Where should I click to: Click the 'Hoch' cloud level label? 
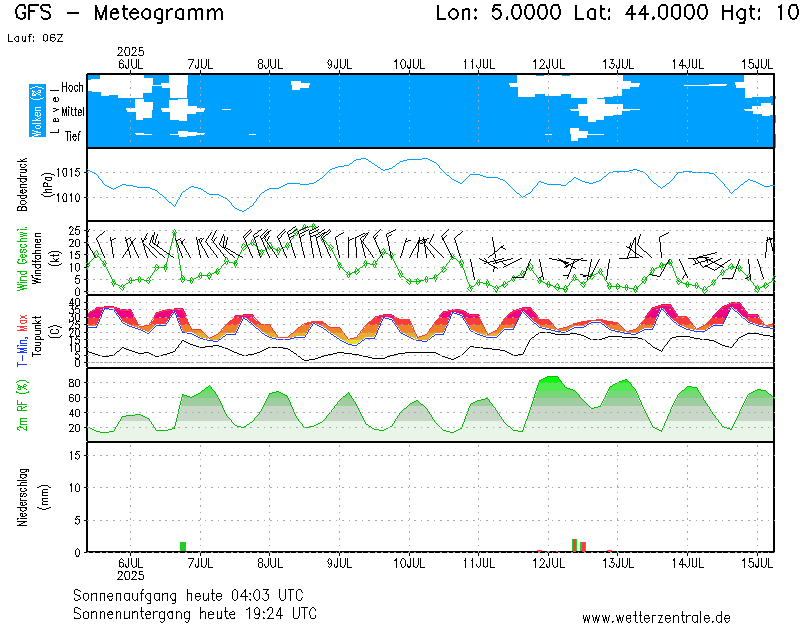click(72, 87)
